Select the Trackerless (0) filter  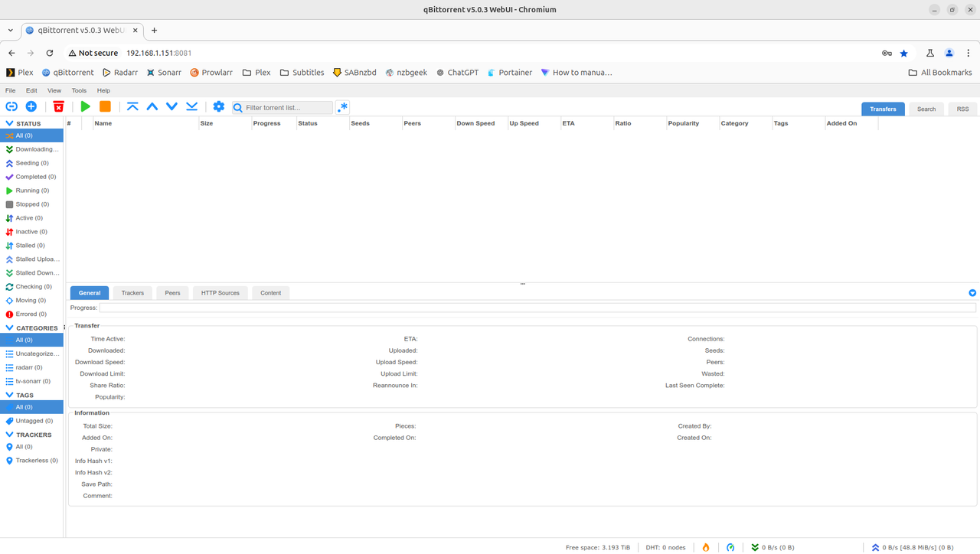[x=32, y=461]
